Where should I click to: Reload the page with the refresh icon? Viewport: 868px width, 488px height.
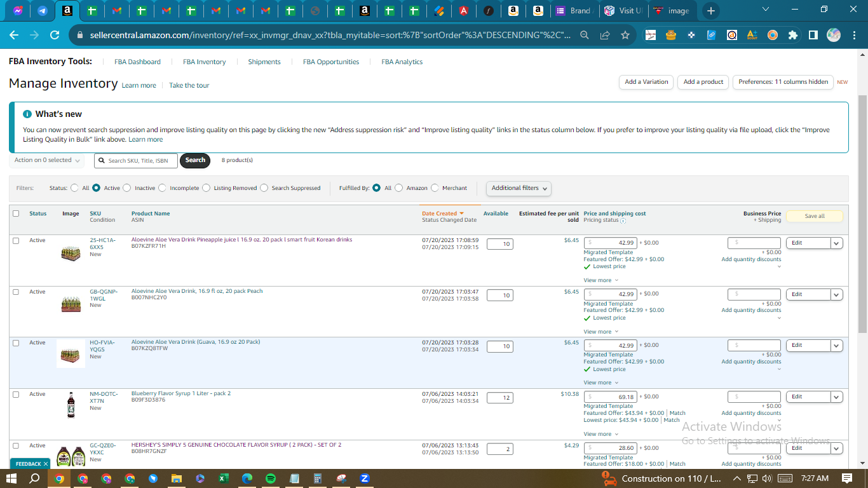pos(55,36)
